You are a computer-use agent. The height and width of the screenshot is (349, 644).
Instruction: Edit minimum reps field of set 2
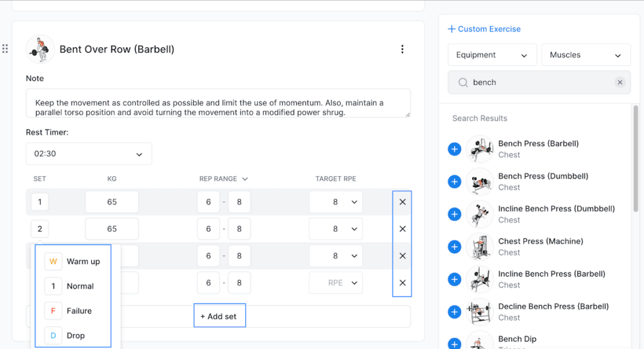click(208, 229)
